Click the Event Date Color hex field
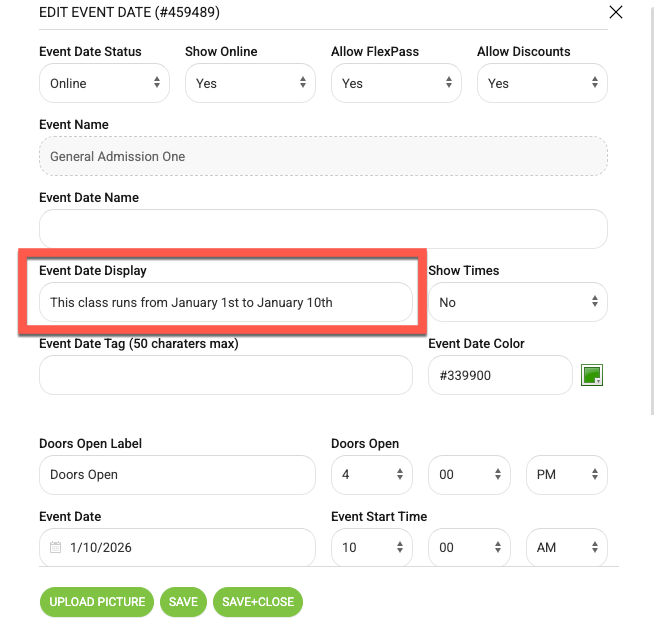Image resolution: width=654 pixels, height=632 pixels. pyautogui.click(x=500, y=375)
